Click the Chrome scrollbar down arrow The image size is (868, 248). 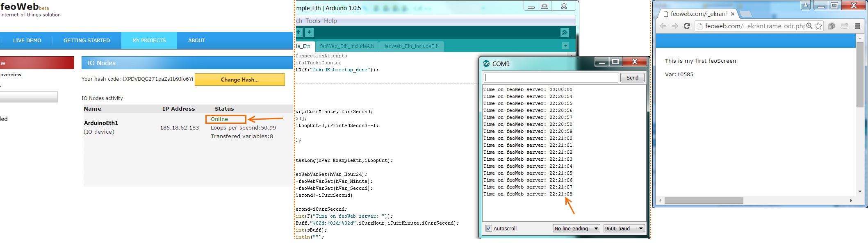click(x=860, y=191)
